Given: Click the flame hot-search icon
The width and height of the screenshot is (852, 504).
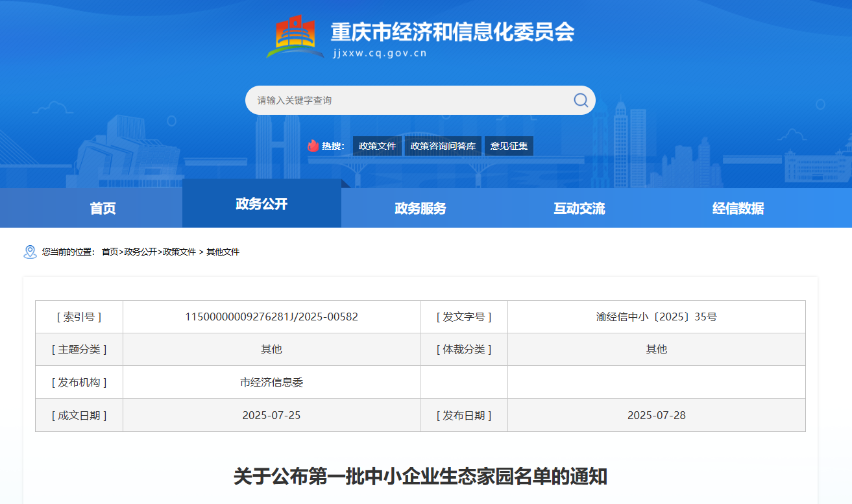Looking at the screenshot, I should click(313, 146).
